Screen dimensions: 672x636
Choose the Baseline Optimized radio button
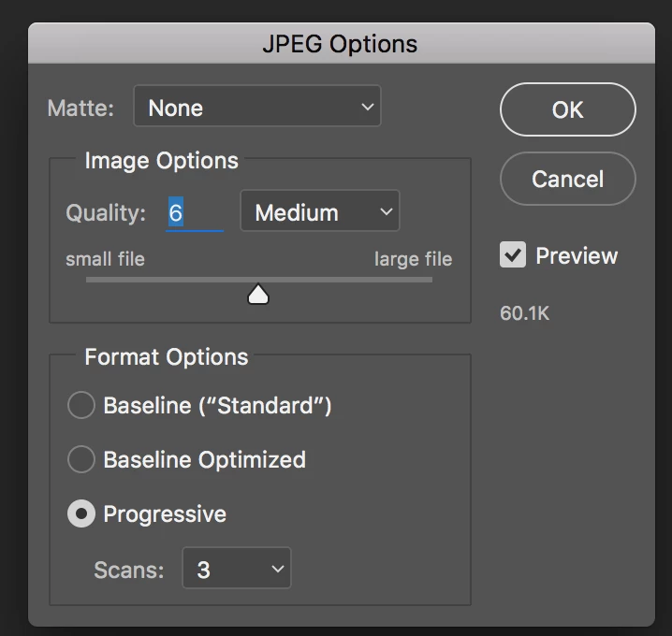click(81, 459)
